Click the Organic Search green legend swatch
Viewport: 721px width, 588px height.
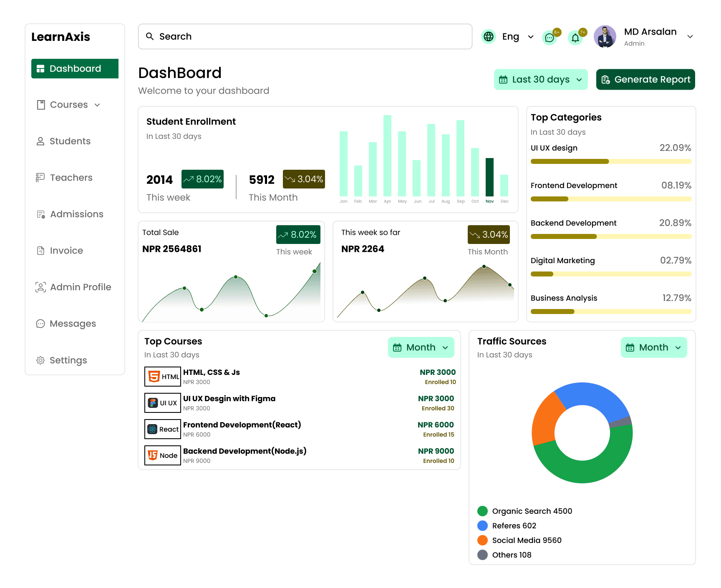(x=482, y=511)
